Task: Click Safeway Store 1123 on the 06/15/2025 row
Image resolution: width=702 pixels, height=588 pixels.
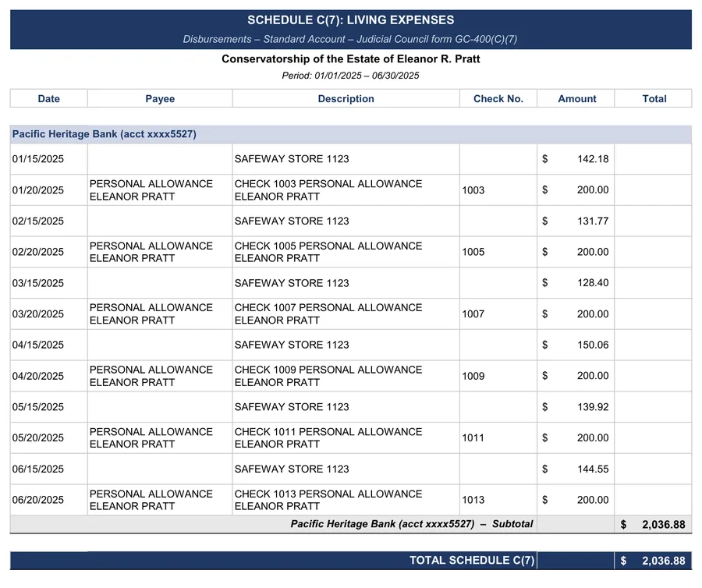Action: (x=292, y=469)
